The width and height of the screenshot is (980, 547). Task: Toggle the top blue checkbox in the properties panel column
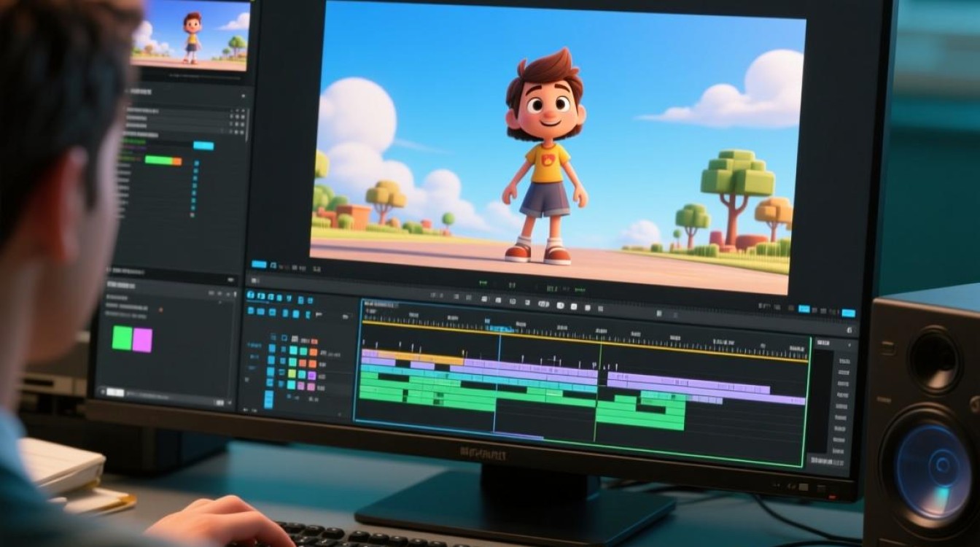196,164
